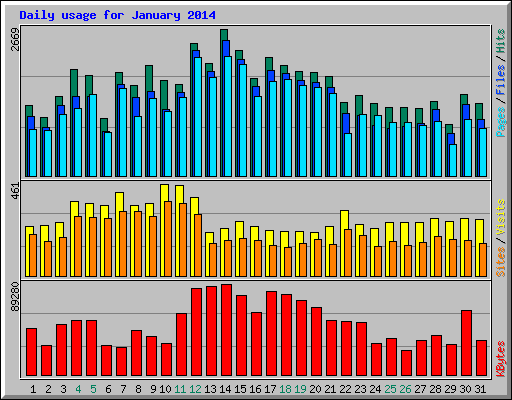The width and height of the screenshot is (512, 400).
Task: Click day 22 on the x-axis
Action: (345, 389)
